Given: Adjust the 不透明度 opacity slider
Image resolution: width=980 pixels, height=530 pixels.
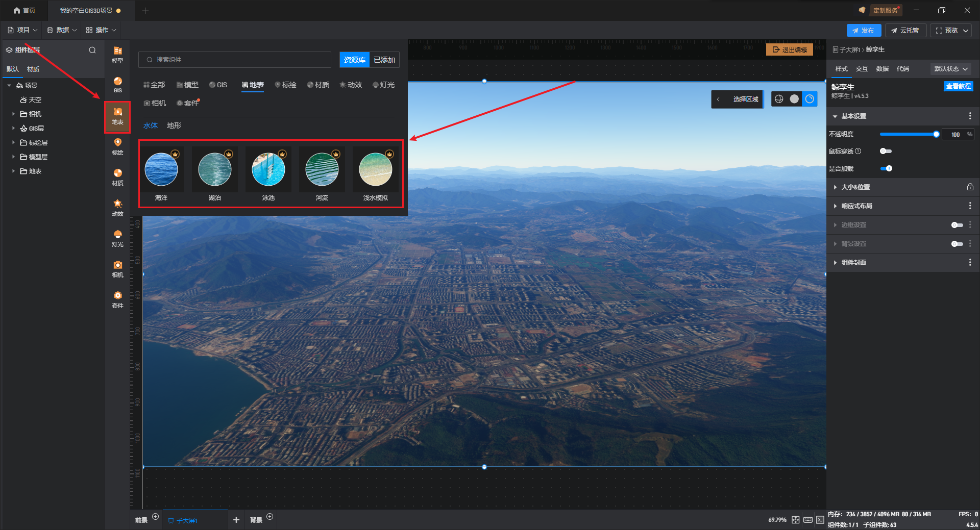Looking at the screenshot, I should (909, 134).
